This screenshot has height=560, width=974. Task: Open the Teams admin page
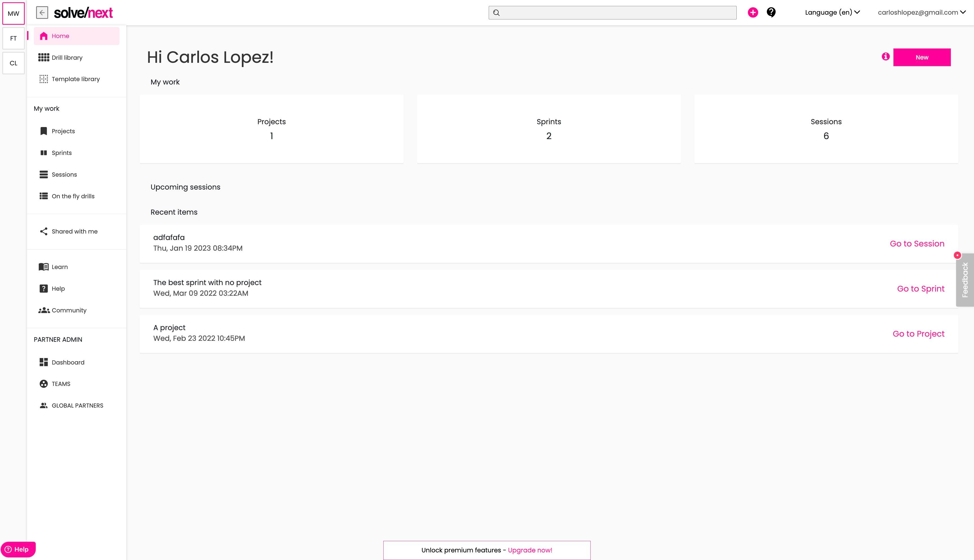pos(61,383)
